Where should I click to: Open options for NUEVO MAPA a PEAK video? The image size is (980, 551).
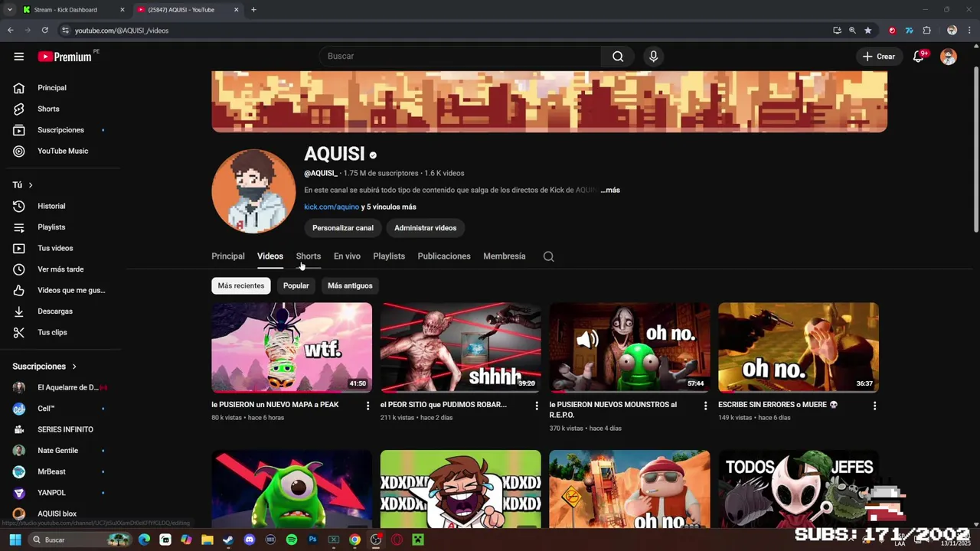coord(367,406)
